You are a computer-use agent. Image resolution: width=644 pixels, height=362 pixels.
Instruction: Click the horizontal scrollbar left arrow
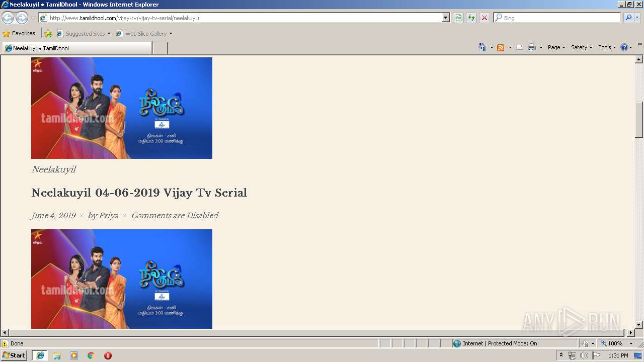coord(5,333)
